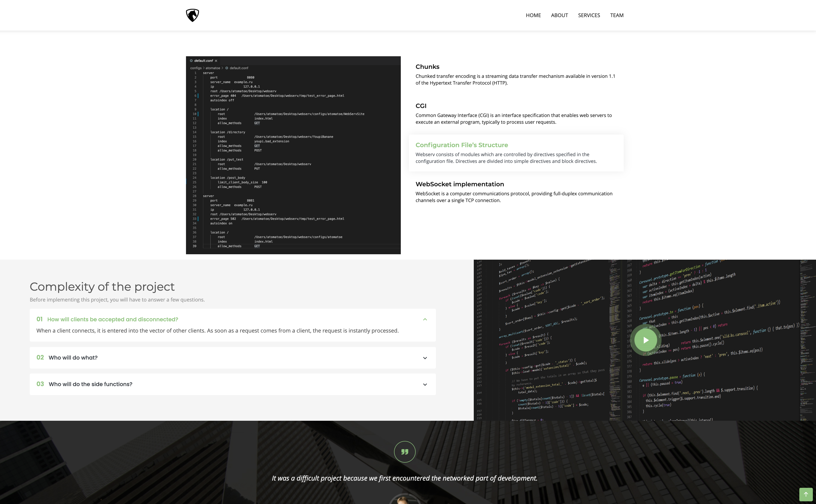Click the horse shield logo
Viewport: 816px width, 504px height.
tap(193, 15)
